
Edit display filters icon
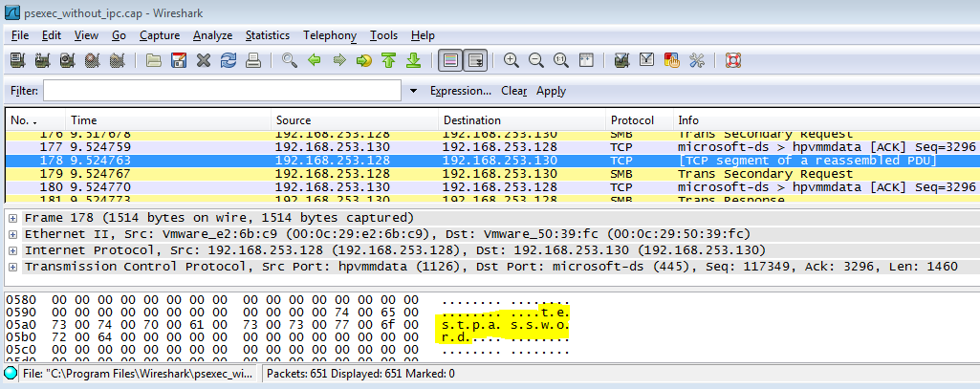click(647, 60)
